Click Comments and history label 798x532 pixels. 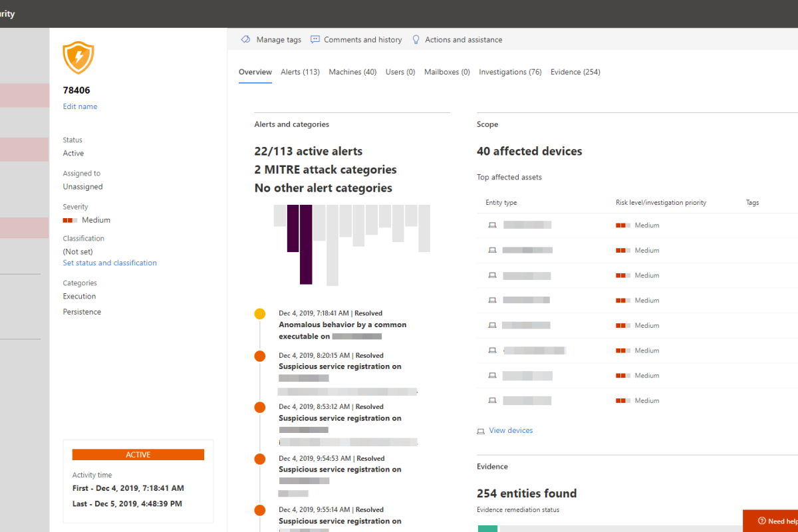click(x=363, y=40)
